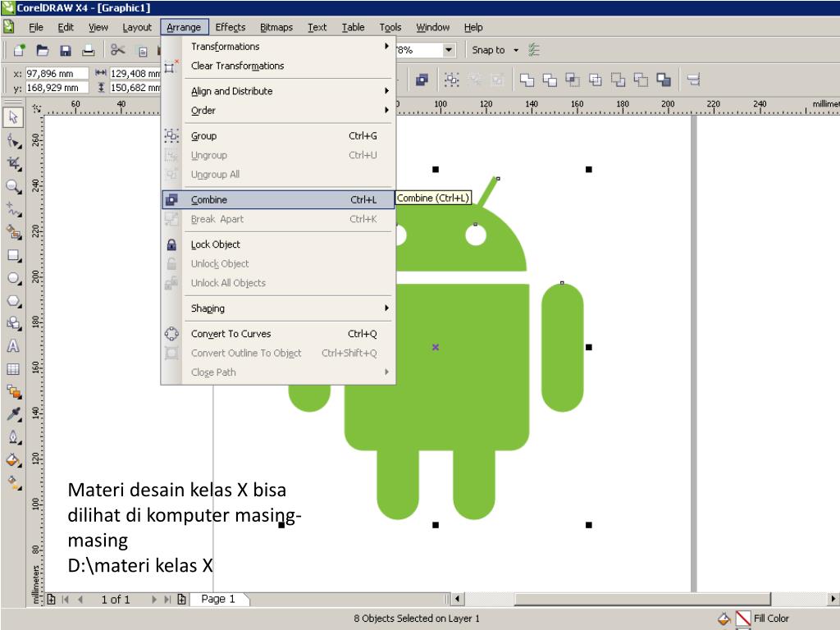Click the Weld shaping icon
The image size is (840, 630).
pyautogui.click(x=527, y=80)
